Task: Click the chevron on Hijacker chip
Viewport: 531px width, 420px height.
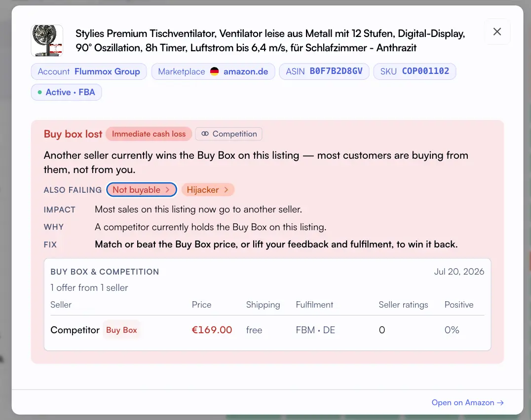Action: pyautogui.click(x=226, y=190)
